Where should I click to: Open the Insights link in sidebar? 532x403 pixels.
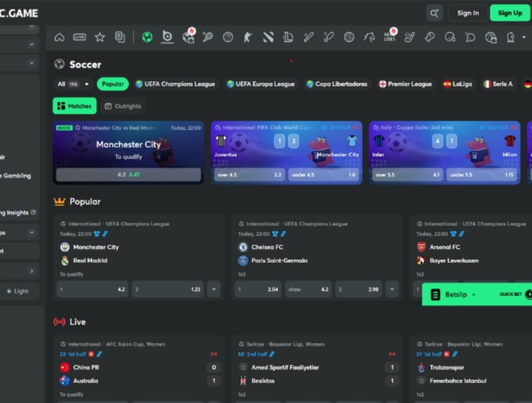18,213
